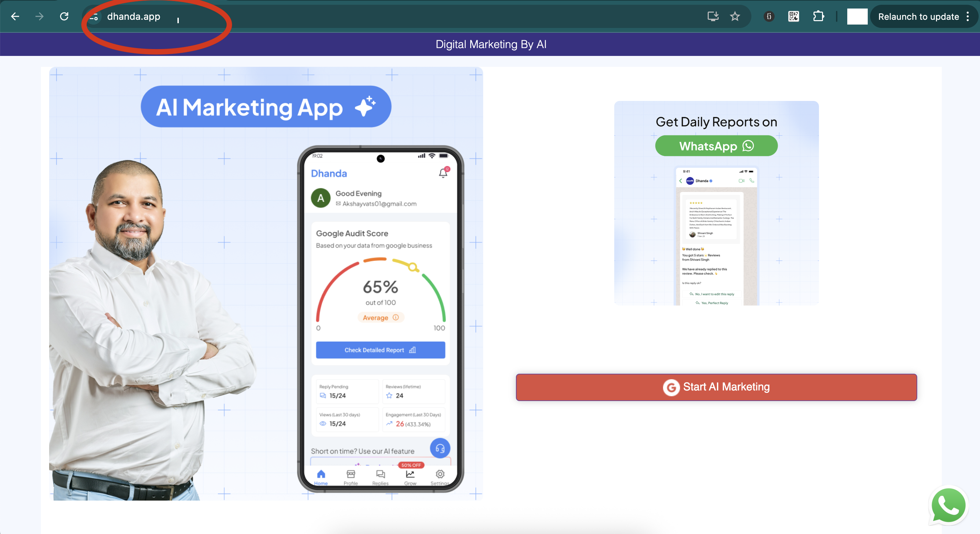Reload the dhanda.app page
Image resolution: width=980 pixels, height=534 pixels.
pos(64,16)
